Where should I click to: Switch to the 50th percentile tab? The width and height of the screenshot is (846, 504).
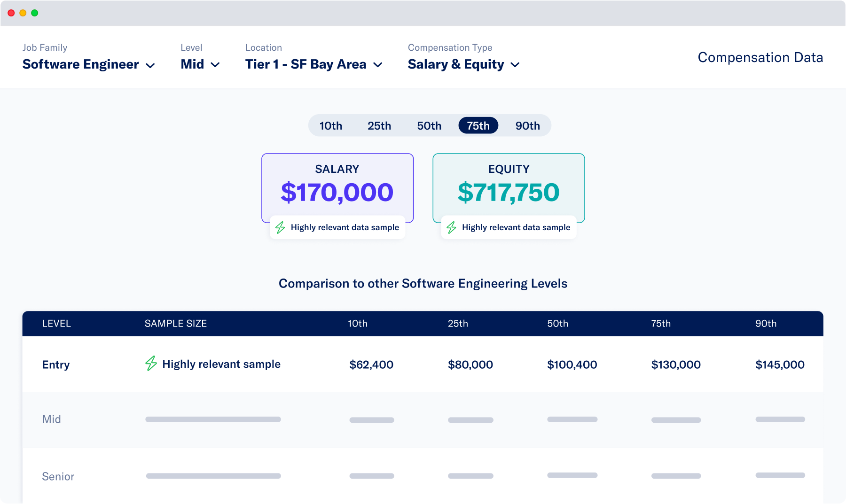click(x=429, y=126)
